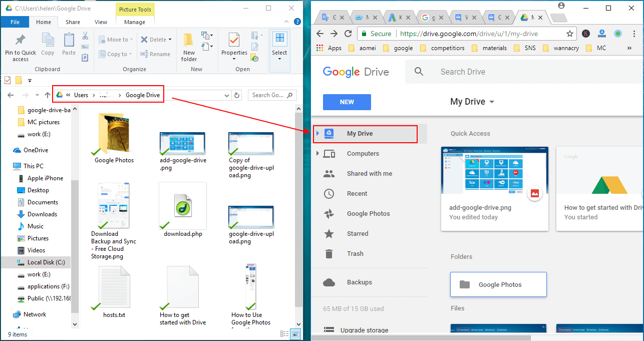Image resolution: width=644 pixels, height=341 pixels.
Task: Expand Computers tree arrow in sidebar
Action: [317, 154]
